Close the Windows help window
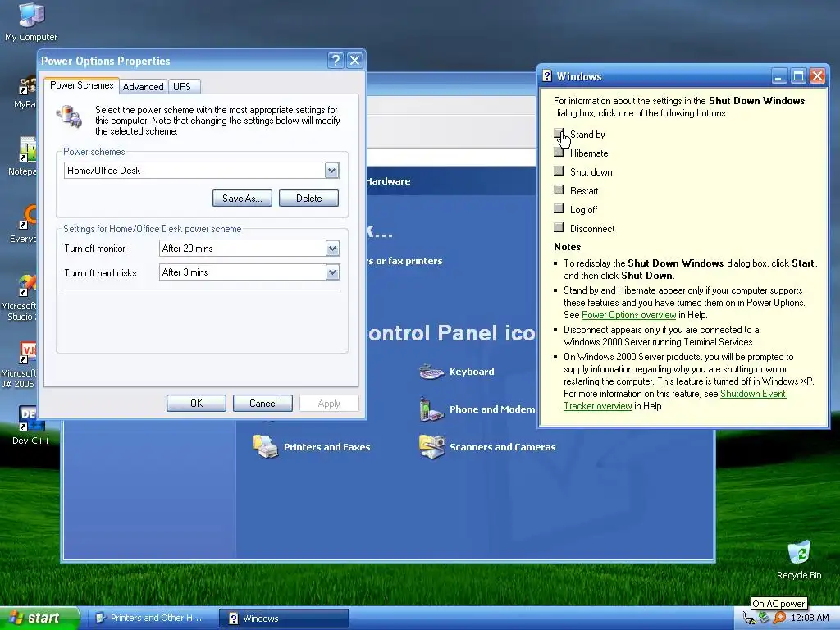This screenshot has height=630, width=840. 817,76
